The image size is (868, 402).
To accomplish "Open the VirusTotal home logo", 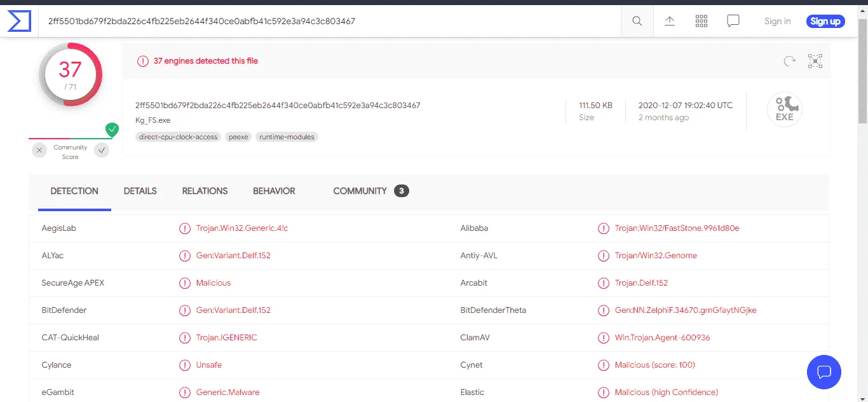I will click(19, 21).
